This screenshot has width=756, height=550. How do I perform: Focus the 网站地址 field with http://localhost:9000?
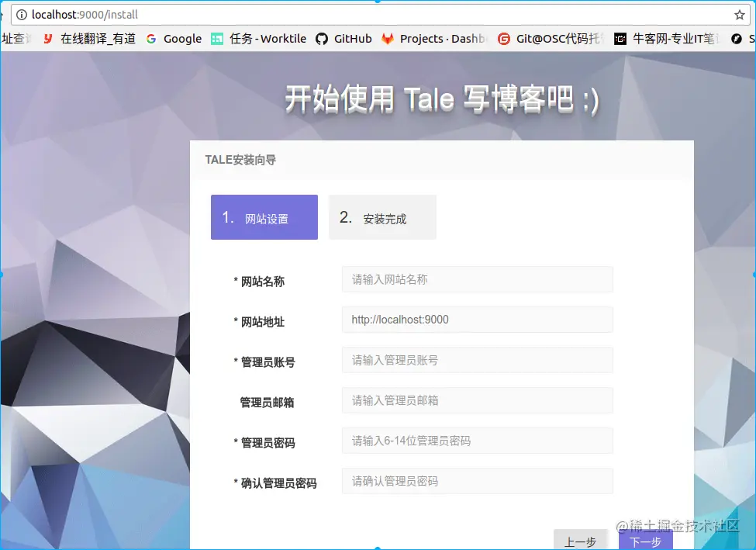click(x=478, y=320)
